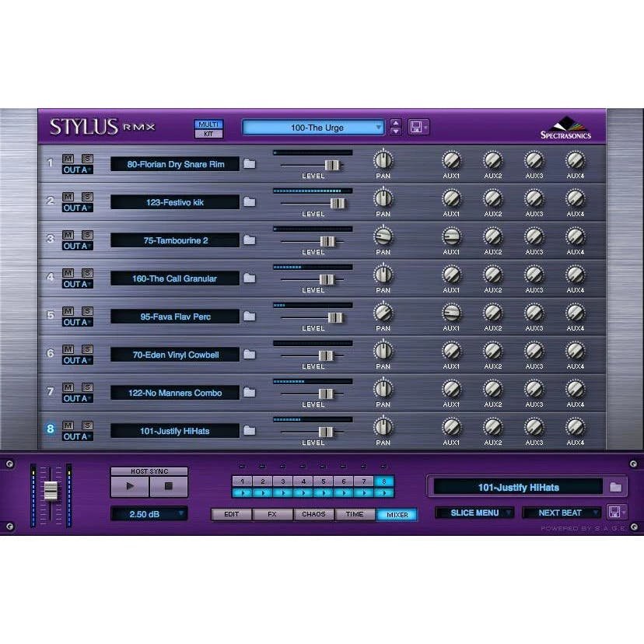Switch to the TIME page
The image size is (644, 644).
point(355,514)
